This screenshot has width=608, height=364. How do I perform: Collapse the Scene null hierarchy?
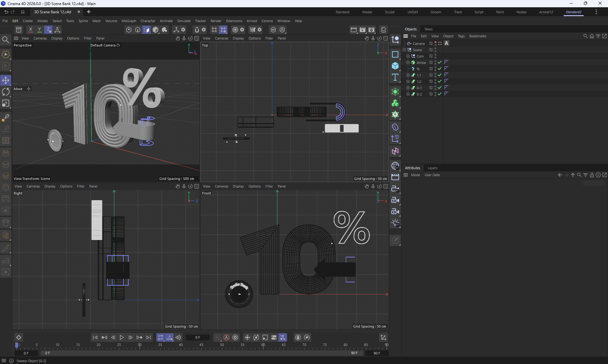pos(404,50)
